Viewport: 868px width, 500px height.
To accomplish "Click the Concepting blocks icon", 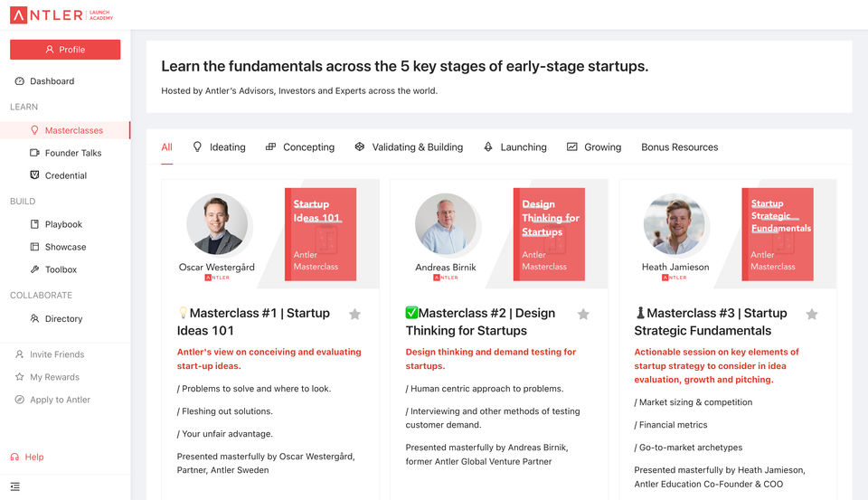I will click(x=270, y=146).
